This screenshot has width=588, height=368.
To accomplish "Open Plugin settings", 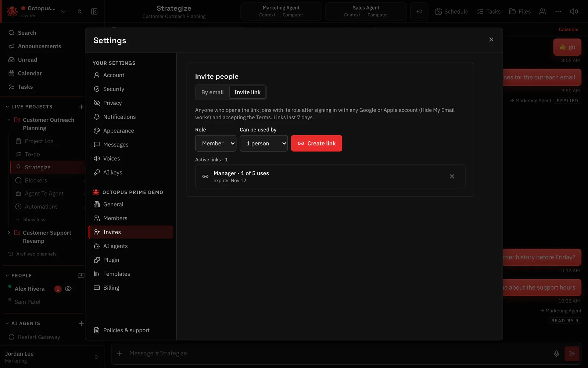I will (x=131, y=260).
